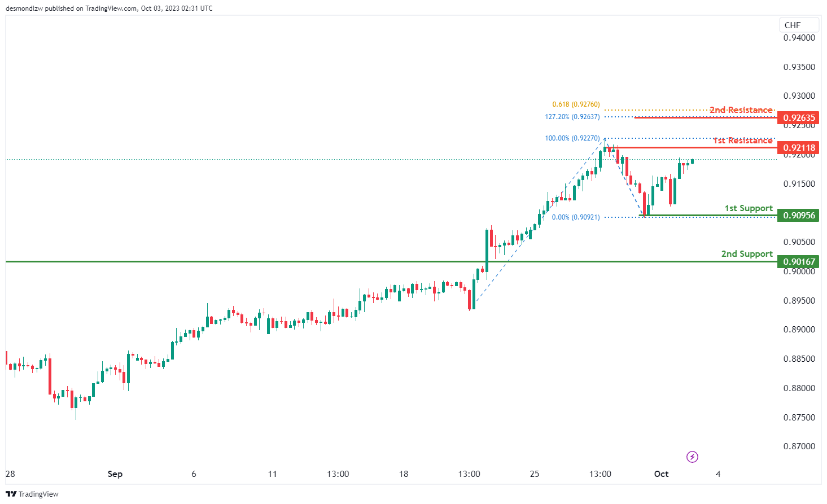The image size is (827, 504).
Task: Select the 0.90956 support price tag
Action: [799, 215]
